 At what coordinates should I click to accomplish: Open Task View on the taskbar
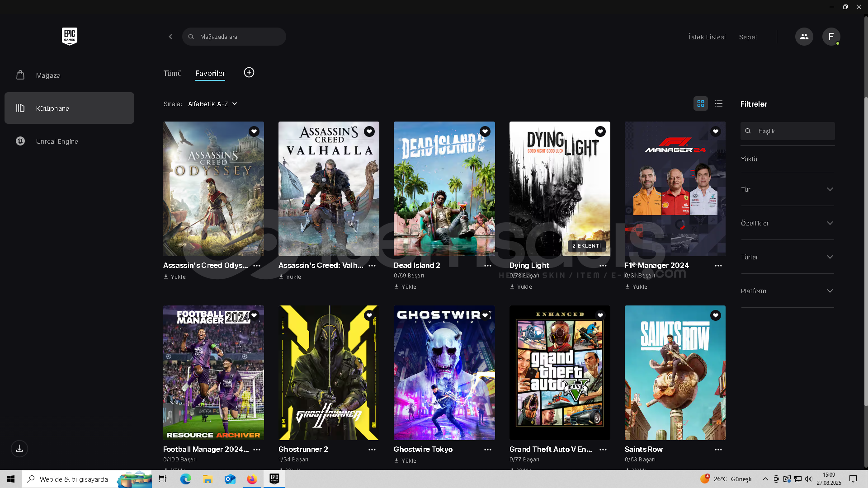pos(163,479)
